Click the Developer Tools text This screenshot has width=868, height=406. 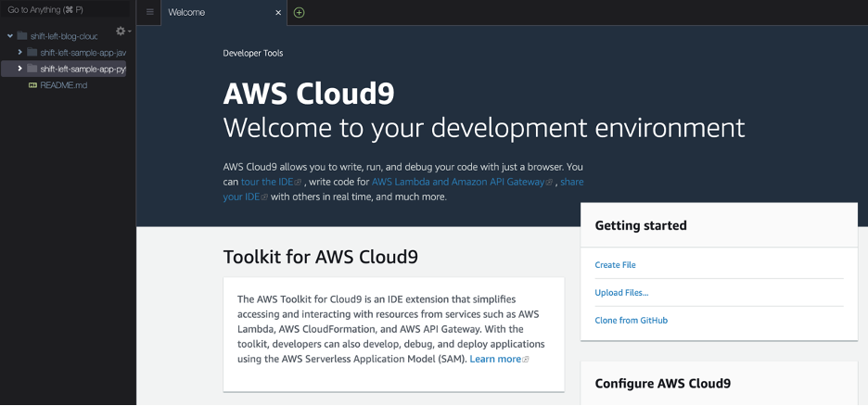pyautogui.click(x=253, y=54)
